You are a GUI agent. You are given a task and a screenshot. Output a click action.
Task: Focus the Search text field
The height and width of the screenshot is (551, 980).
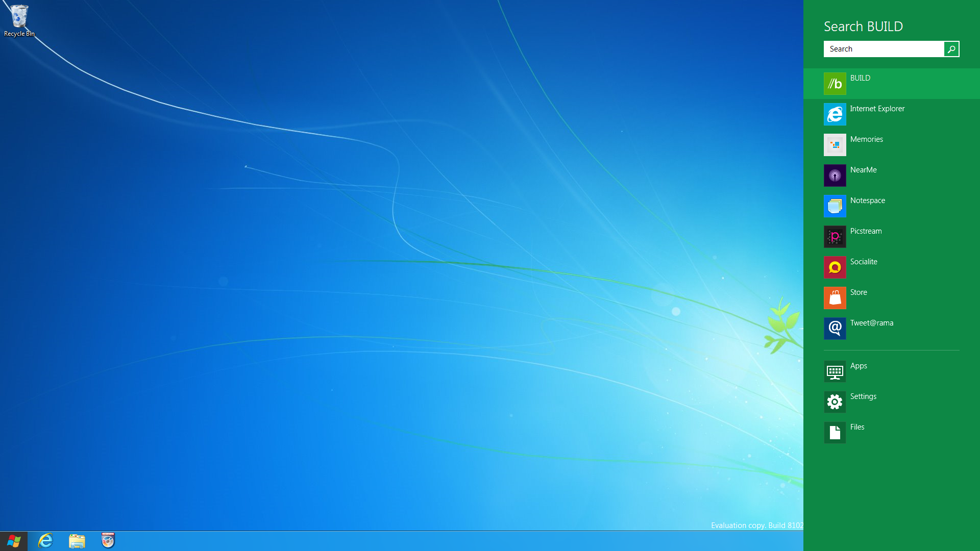[883, 49]
